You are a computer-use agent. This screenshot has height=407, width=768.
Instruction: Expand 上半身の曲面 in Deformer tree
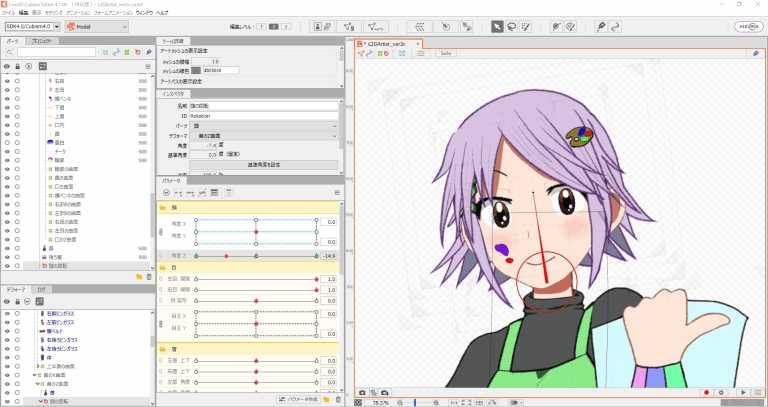39,366
